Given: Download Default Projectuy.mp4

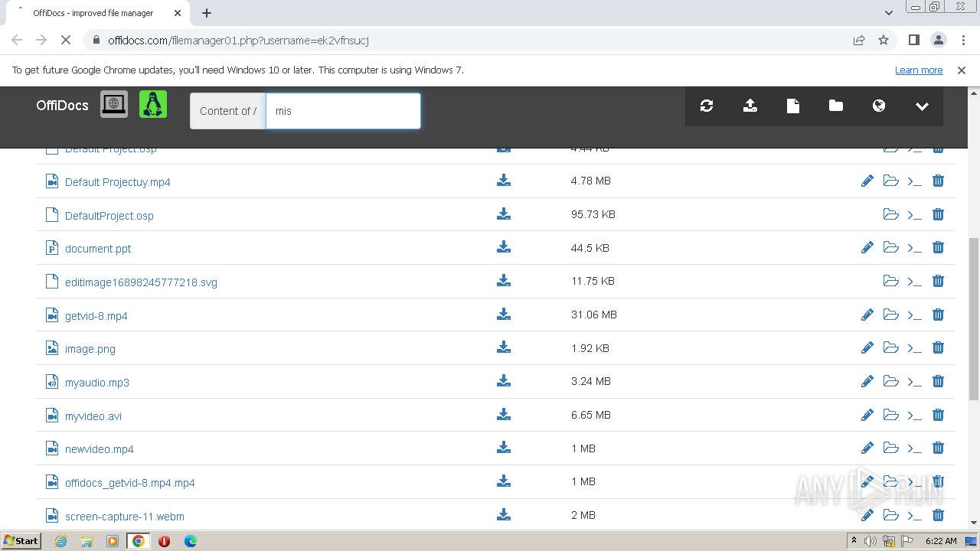Looking at the screenshot, I should click(504, 181).
